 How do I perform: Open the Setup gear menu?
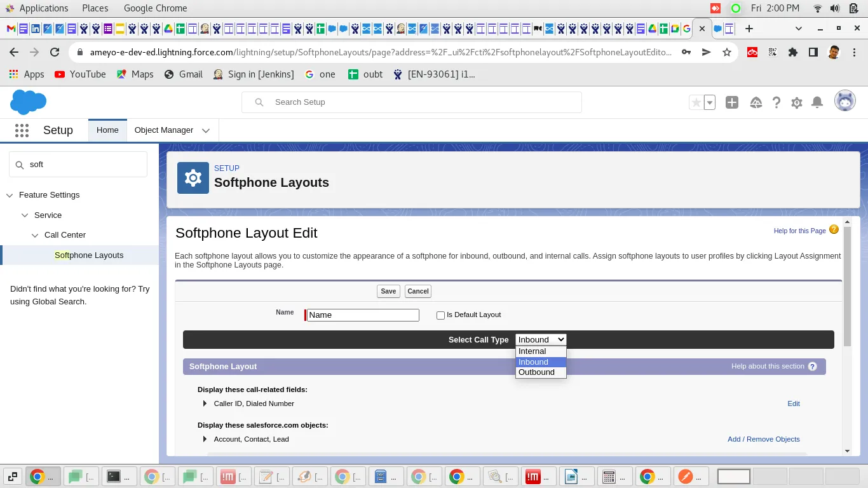point(797,102)
